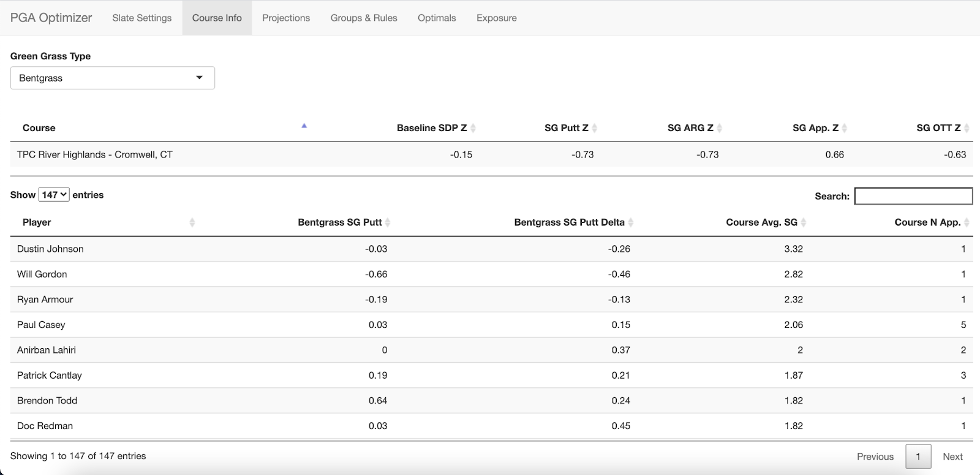Click Bentgrass SG Putt sort icon
Image resolution: width=980 pixels, height=475 pixels.
(388, 222)
